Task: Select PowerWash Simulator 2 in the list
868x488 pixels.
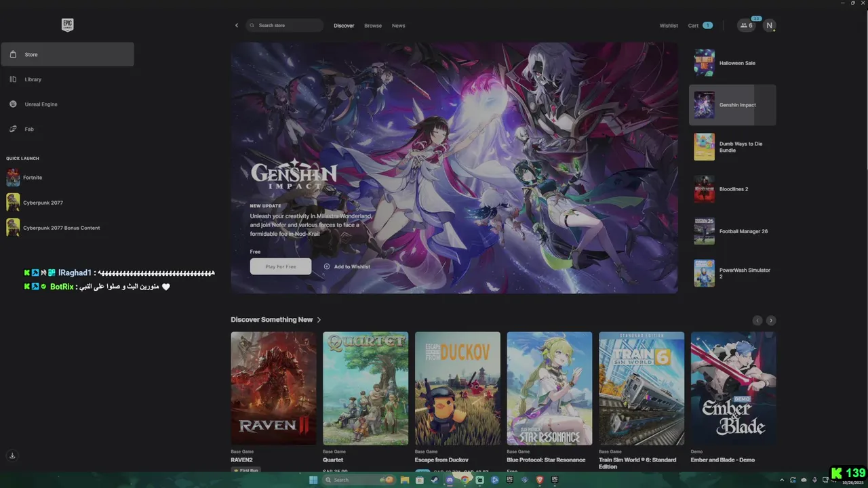Action: click(732, 273)
